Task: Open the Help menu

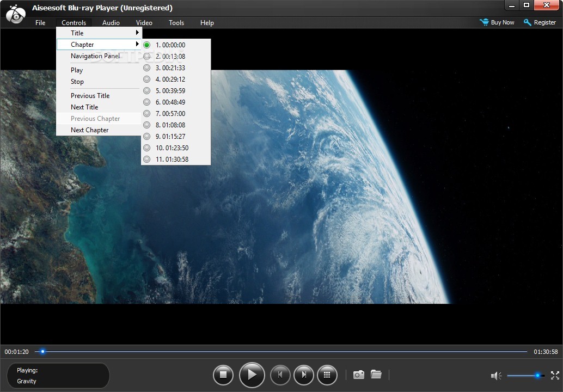Action: [207, 23]
